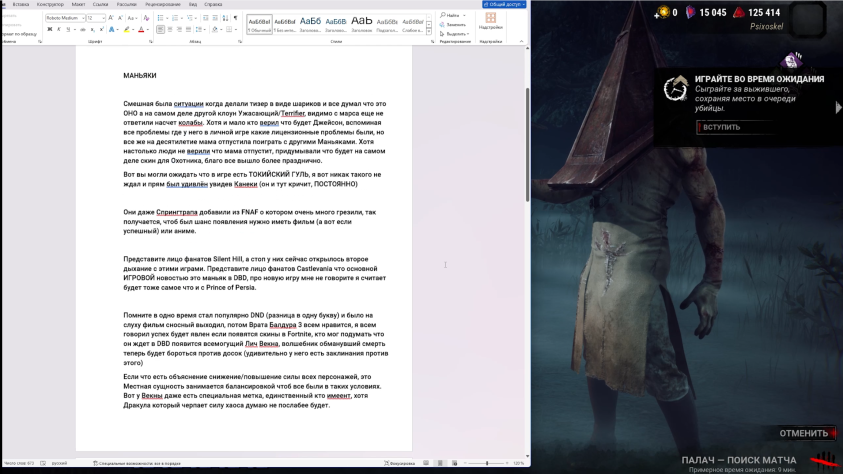The width and height of the screenshot is (843, 474).
Task: Select read mode view in status bar
Action: (426, 463)
